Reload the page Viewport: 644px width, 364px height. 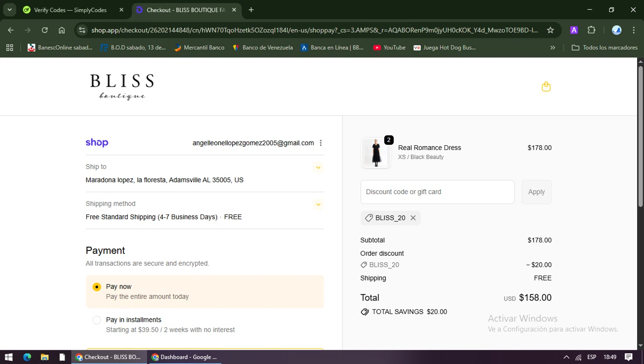pyautogui.click(x=45, y=30)
